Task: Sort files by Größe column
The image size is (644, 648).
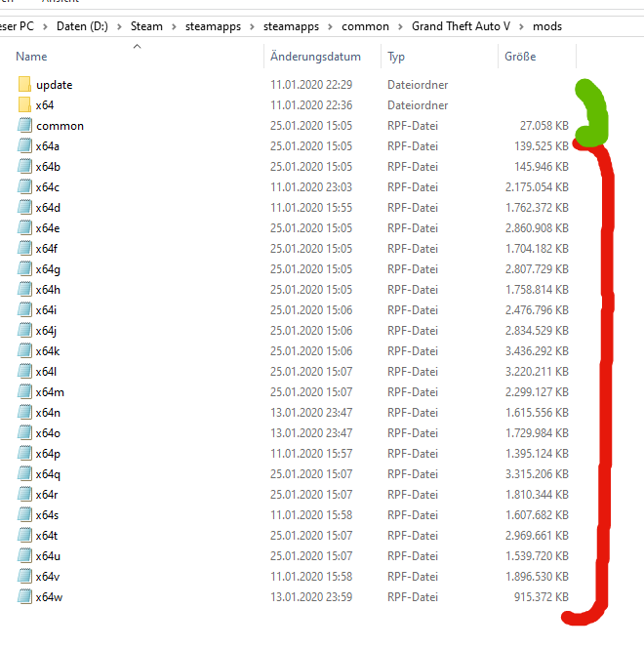Action: point(520,57)
